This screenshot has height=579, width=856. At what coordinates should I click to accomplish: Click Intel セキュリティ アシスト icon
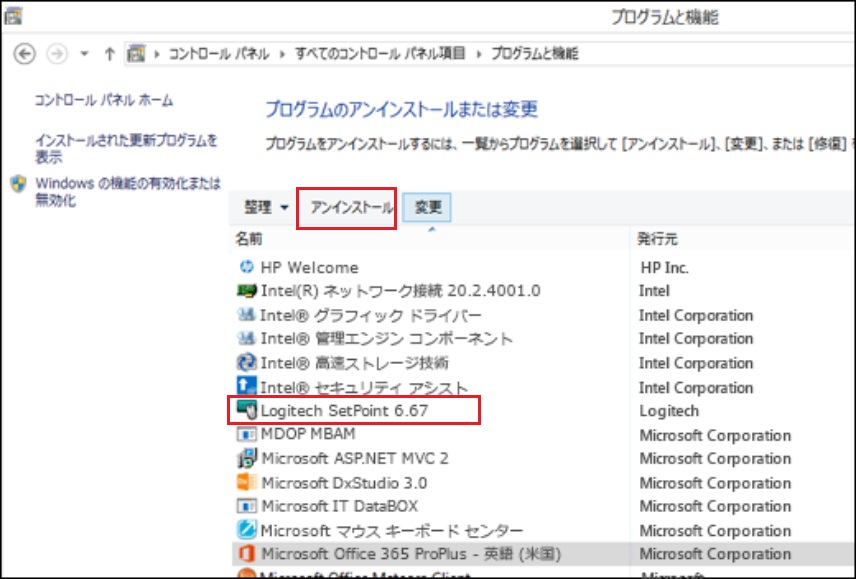tap(246, 386)
